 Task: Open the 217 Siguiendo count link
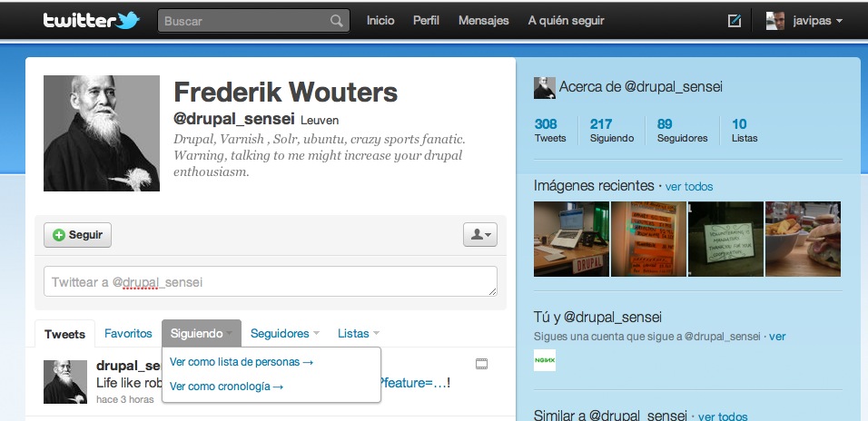(612, 131)
